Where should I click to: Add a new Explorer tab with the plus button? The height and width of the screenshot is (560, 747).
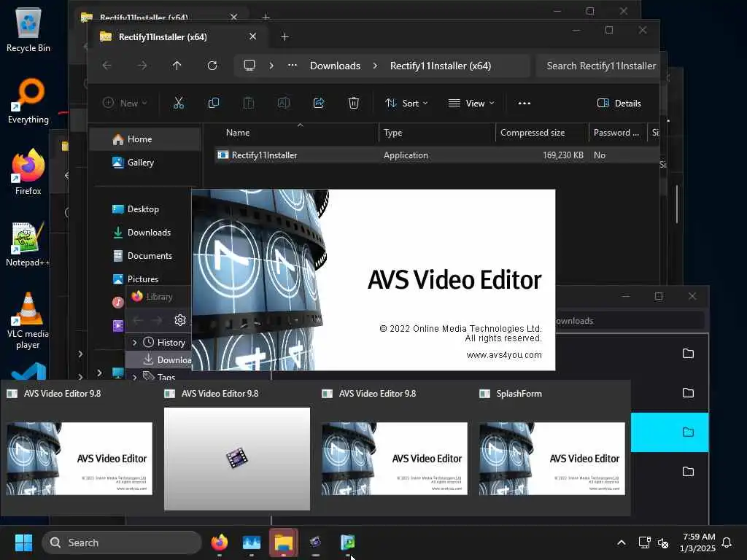(x=285, y=36)
